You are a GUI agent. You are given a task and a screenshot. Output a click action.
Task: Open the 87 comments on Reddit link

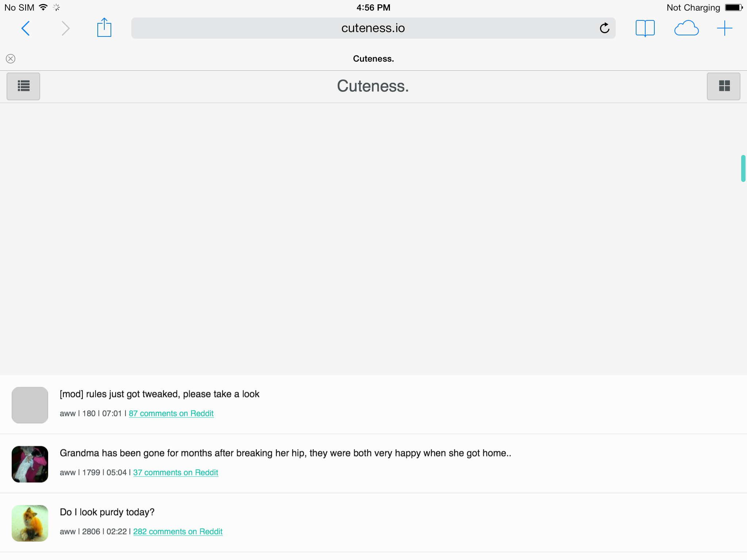coord(171,413)
